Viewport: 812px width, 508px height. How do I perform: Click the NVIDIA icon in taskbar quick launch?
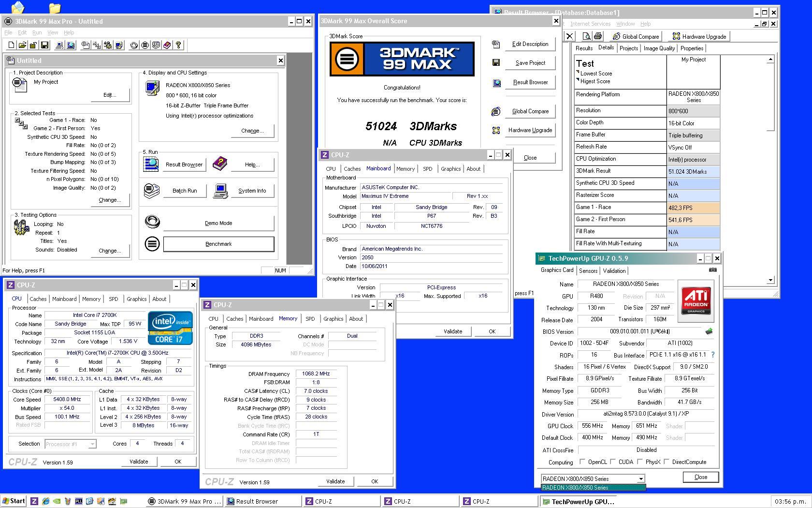pos(57,501)
